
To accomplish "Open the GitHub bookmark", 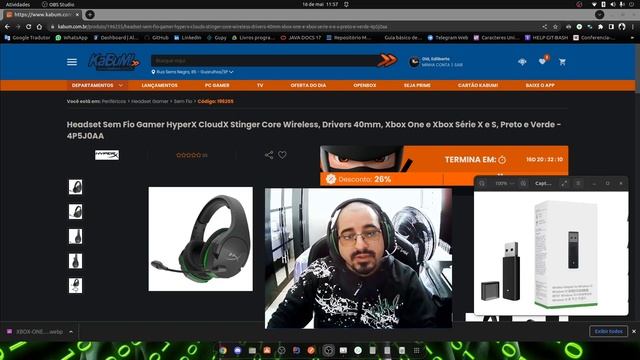I will click(x=157, y=38).
